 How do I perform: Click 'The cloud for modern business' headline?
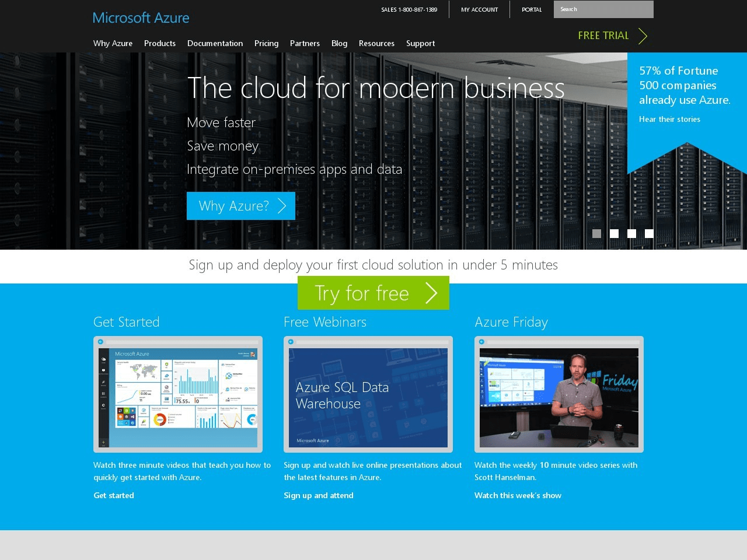(376, 88)
